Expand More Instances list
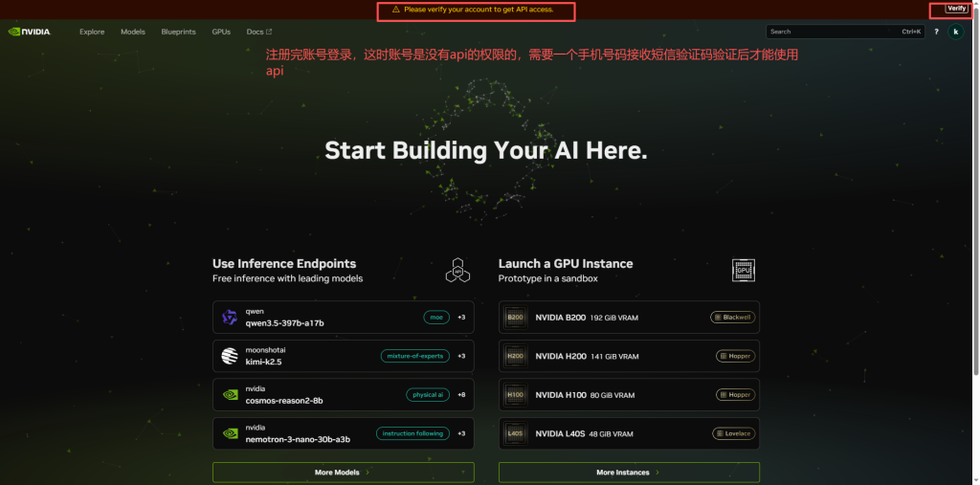Viewport: 980px width, 485px height. click(629, 473)
